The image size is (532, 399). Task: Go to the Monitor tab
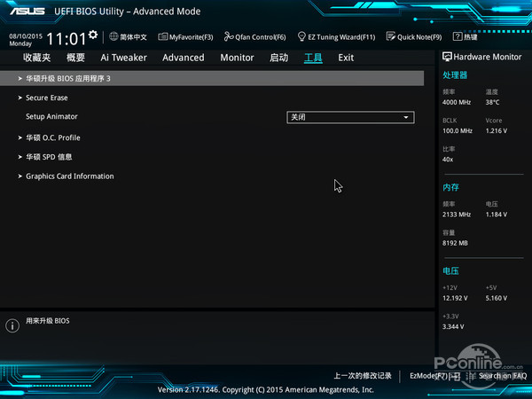coord(237,58)
